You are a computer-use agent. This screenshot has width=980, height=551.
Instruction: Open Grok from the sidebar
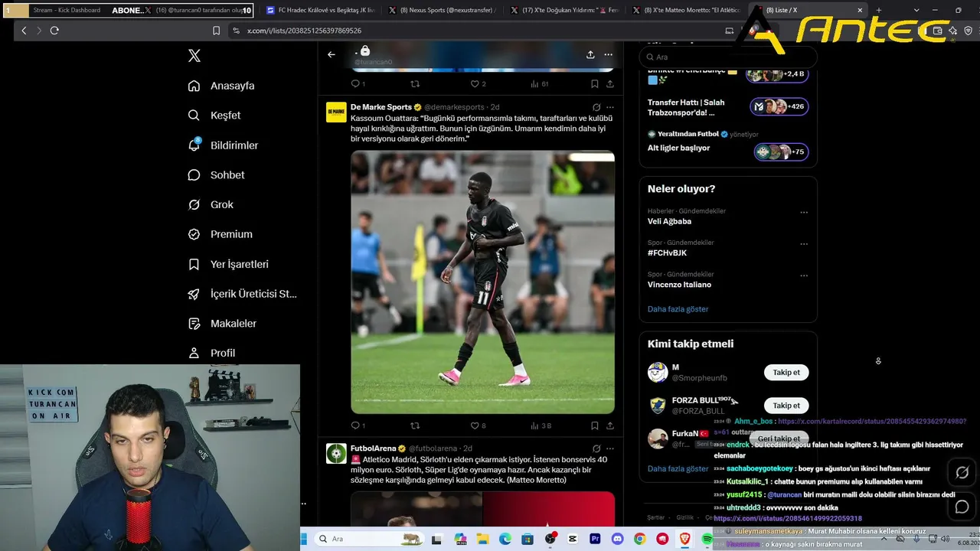click(x=211, y=204)
